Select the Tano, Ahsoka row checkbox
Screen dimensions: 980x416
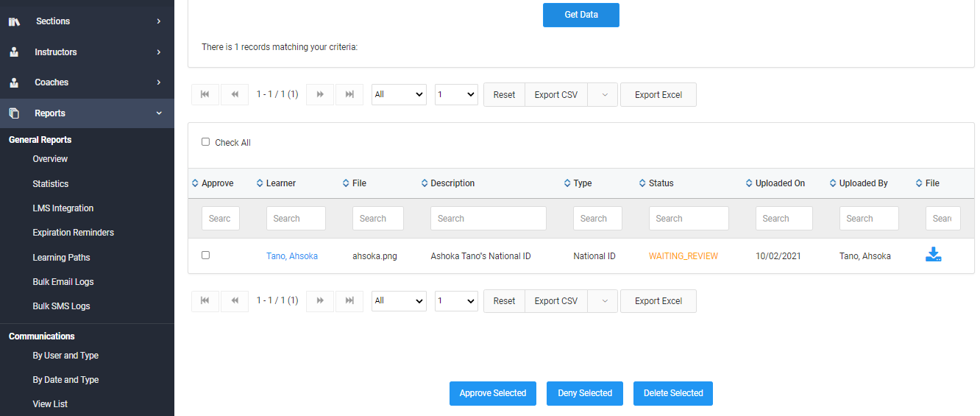[x=206, y=255]
